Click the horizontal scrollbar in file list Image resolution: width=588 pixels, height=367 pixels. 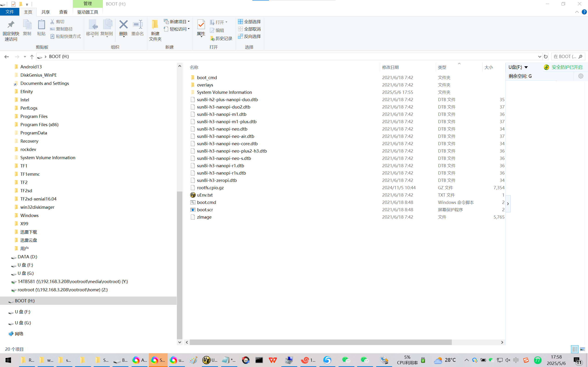320,342
